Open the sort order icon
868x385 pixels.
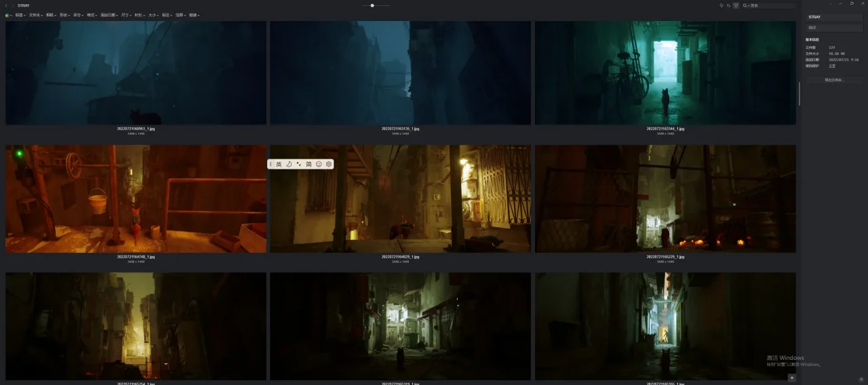728,5
